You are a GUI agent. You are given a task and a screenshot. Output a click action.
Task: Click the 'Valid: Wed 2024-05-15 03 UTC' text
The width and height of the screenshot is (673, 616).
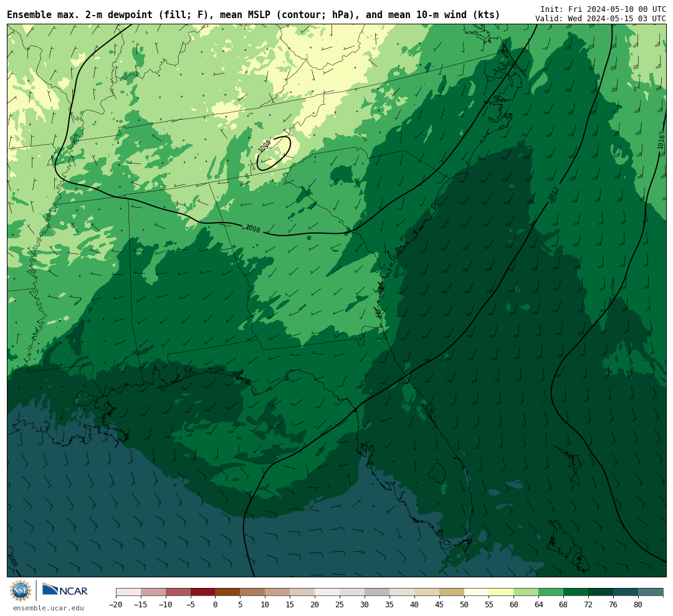601,19
